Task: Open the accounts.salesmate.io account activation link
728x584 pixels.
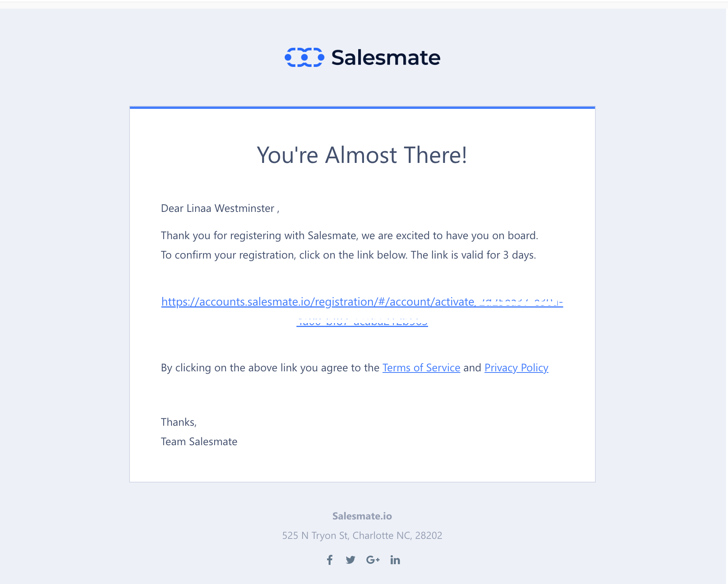Action: [x=362, y=302]
